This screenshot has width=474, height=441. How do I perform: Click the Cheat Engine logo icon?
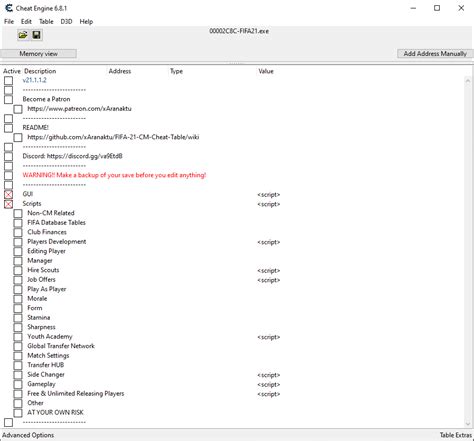tap(8, 8)
